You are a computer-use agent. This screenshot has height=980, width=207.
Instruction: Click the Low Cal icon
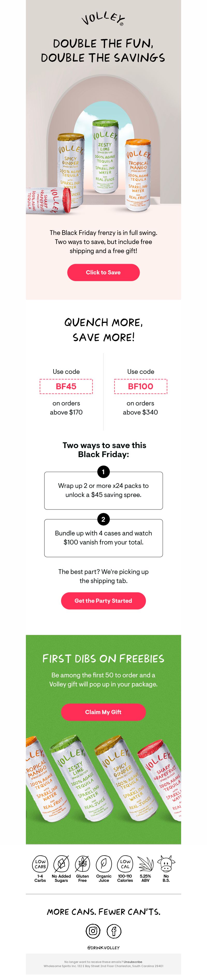pyautogui.click(x=125, y=864)
